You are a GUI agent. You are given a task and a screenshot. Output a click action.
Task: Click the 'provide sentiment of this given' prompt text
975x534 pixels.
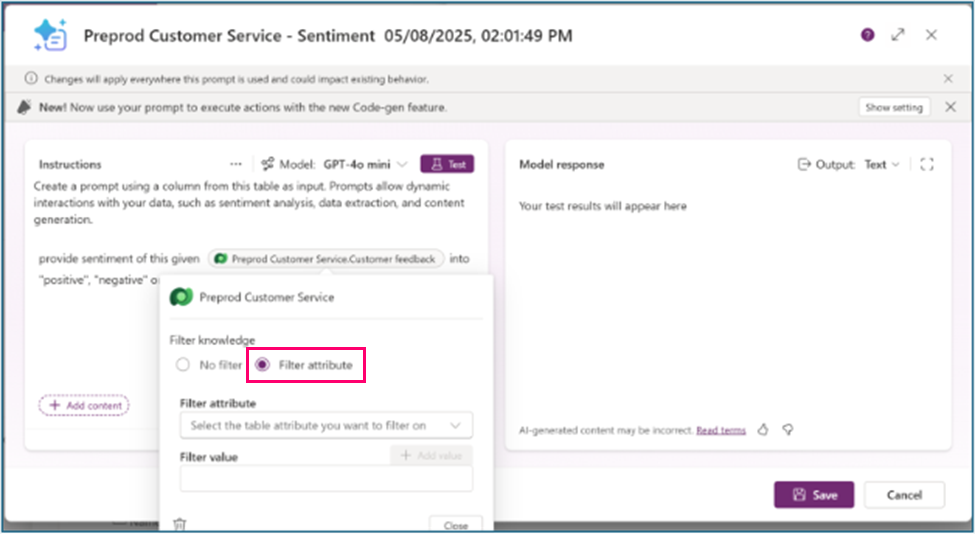119,259
